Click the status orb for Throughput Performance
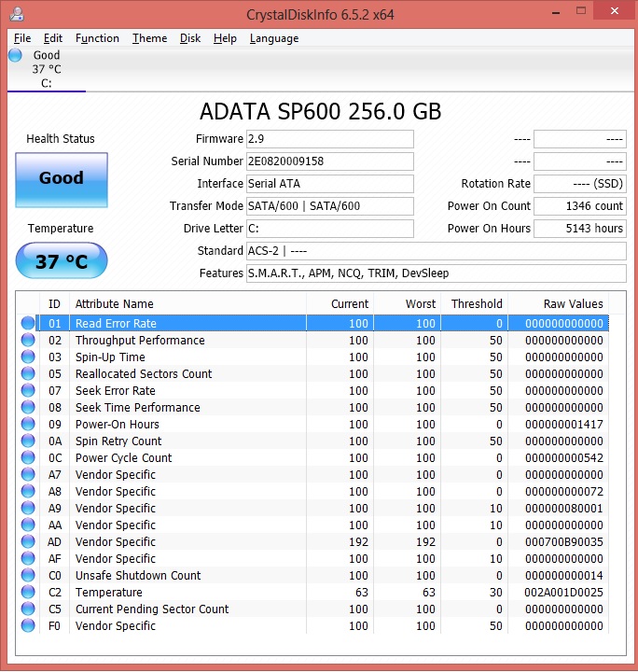Viewport: 638px width, 672px height. click(x=28, y=340)
